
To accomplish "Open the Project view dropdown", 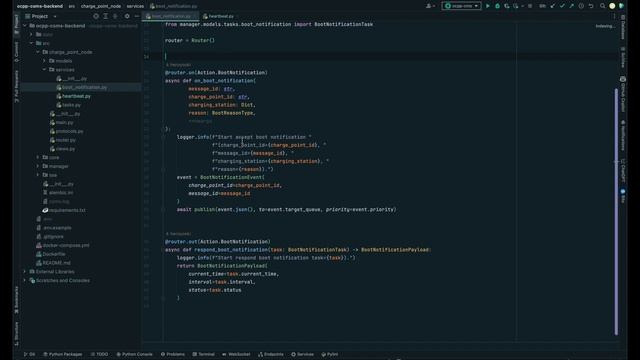I will coord(41,16).
